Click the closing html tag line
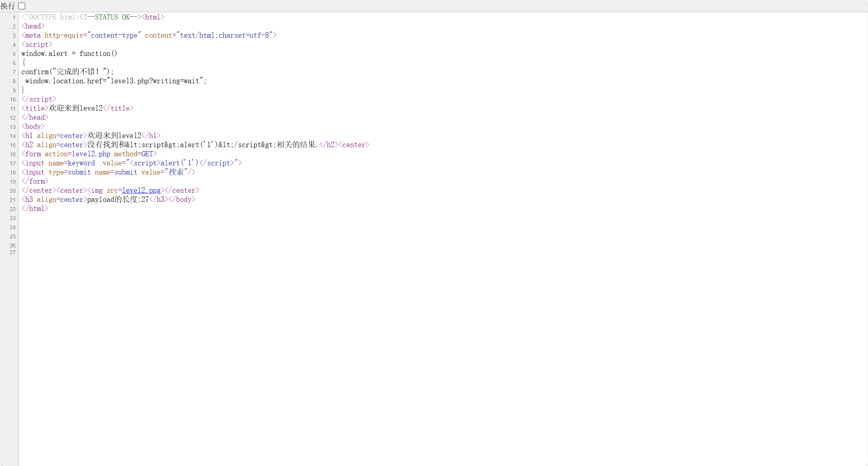Image resolution: width=868 pixels, height=466 pixels. coord(35,209)
